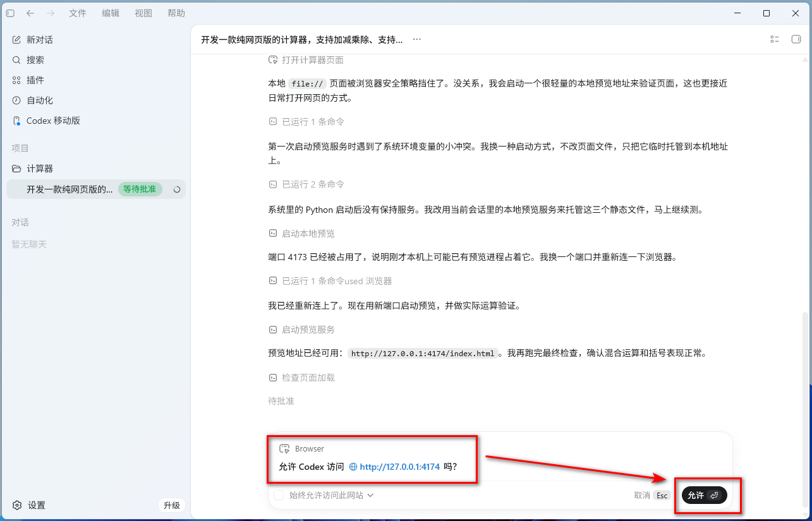Image resolution: width=812 pixels, height=521 pixels.
Task: Open the 自动化 section
Action: (x=95, y=100)
